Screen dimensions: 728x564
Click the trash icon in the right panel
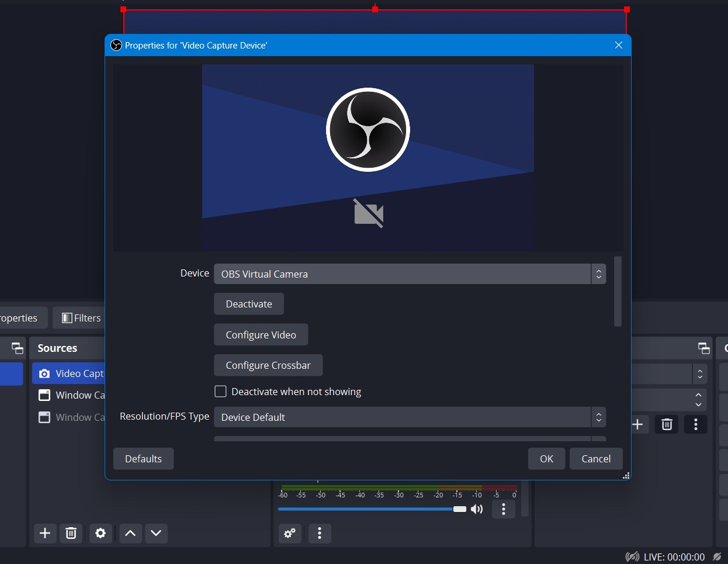click(x=667, y=424)
